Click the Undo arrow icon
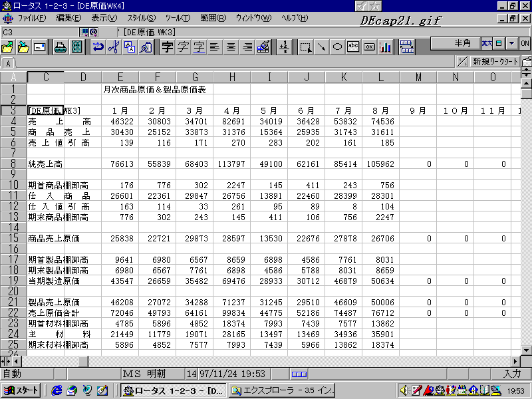 coord(98,47)
